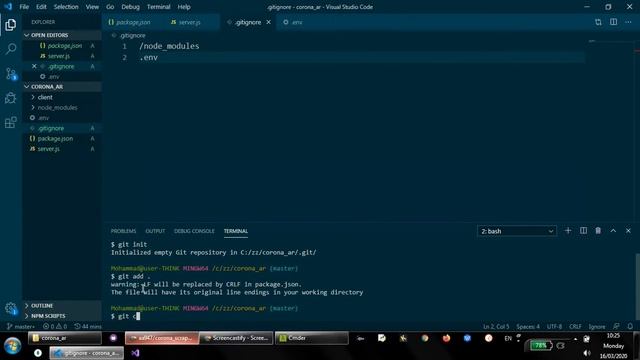Click the Visual Studio taskbar icon

click(136, 353)
